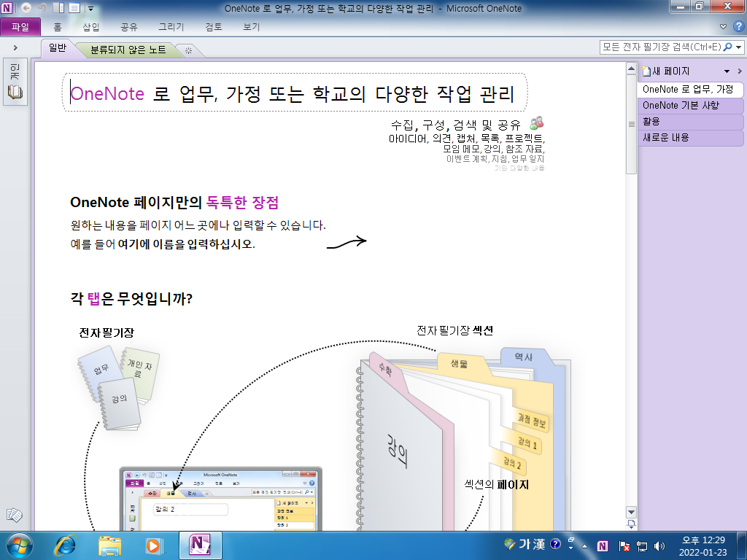Screen dimensions: 747x560
Task: Click the notebooks image under 전자 필기장
Action: click(x=118, y=388)
